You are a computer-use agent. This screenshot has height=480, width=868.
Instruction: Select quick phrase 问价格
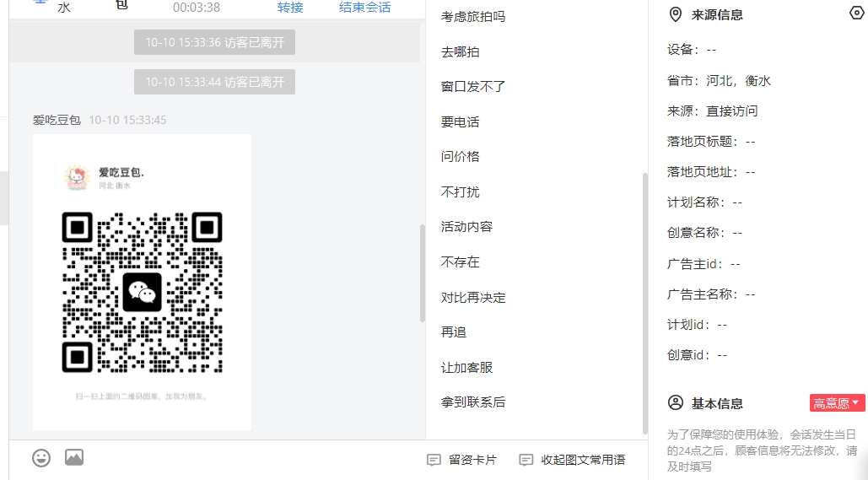pos(460,157)
